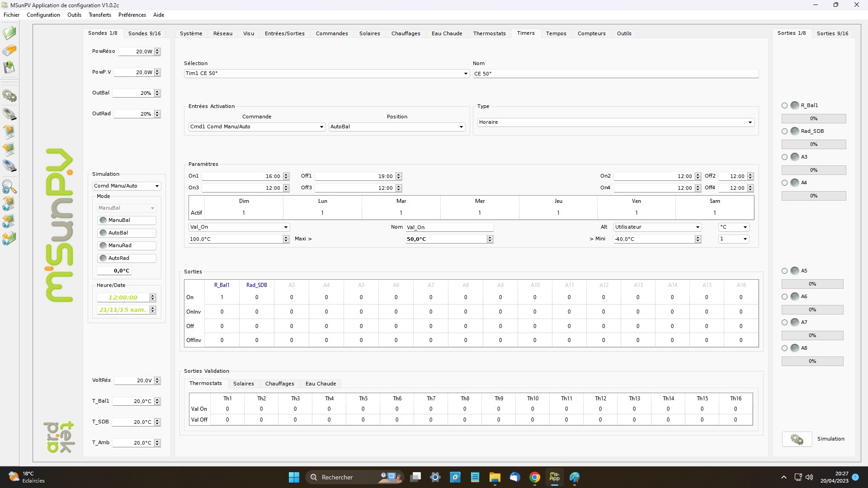Click the ManuRad mode button
868x488 pixels.
point(127,245)
